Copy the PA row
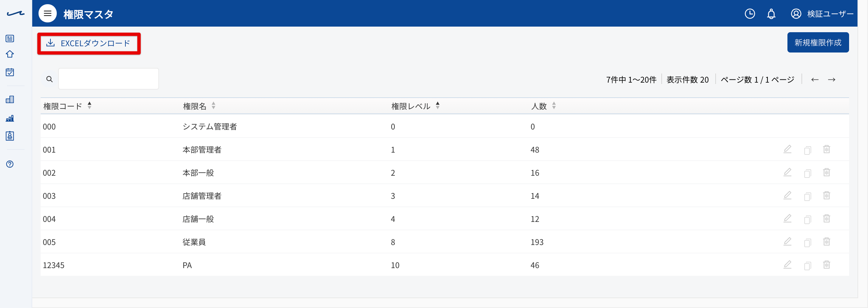Screen dimensions: 868x308 807,266
